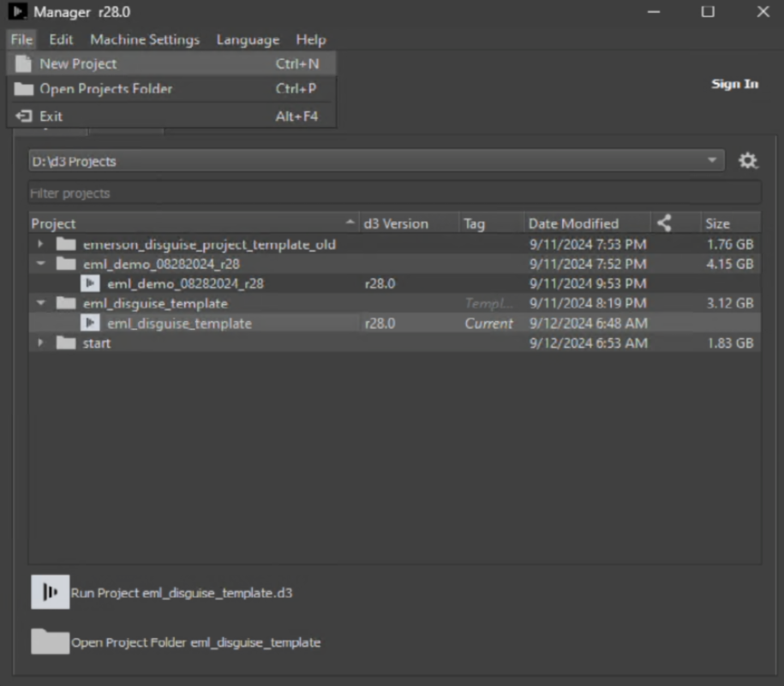Click the disguise Manager logo in title bar
Screen dimensions: 784x686
coord(18,11)
